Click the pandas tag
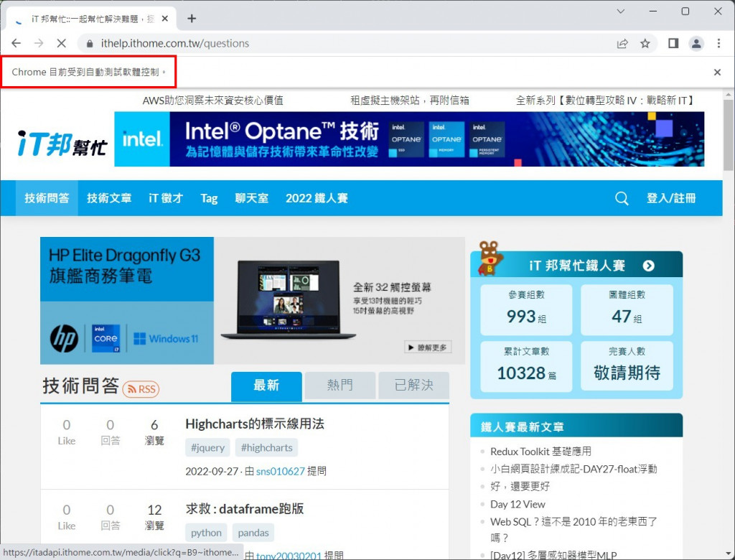This screenshot has width=735, height=560. pyautogui.click(x=253, y=533)
